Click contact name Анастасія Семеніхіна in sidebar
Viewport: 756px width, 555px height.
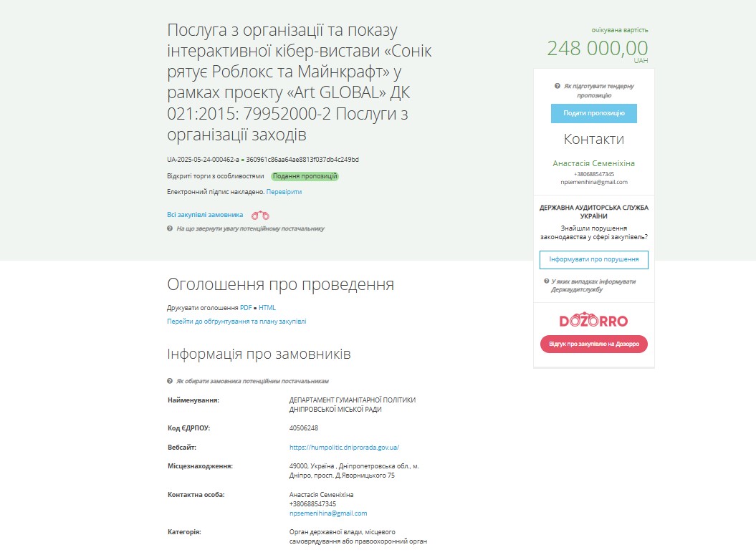point(593,163)
